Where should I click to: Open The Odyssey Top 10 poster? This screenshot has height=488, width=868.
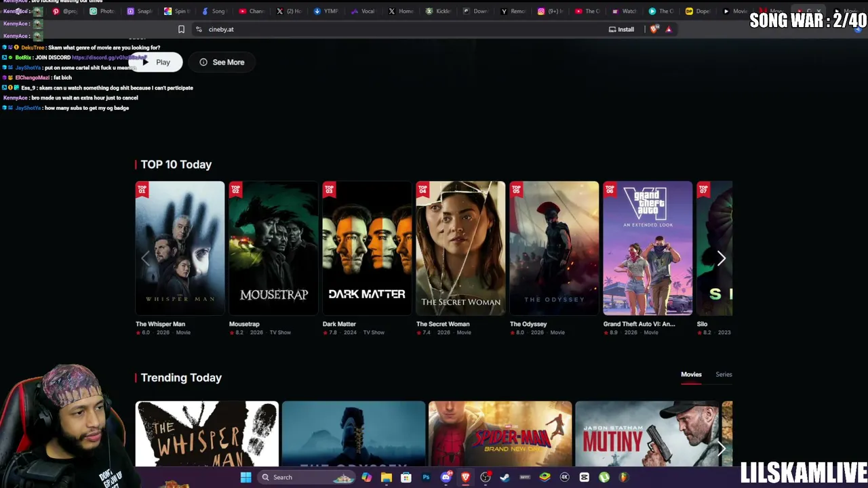tap(554, 248)
